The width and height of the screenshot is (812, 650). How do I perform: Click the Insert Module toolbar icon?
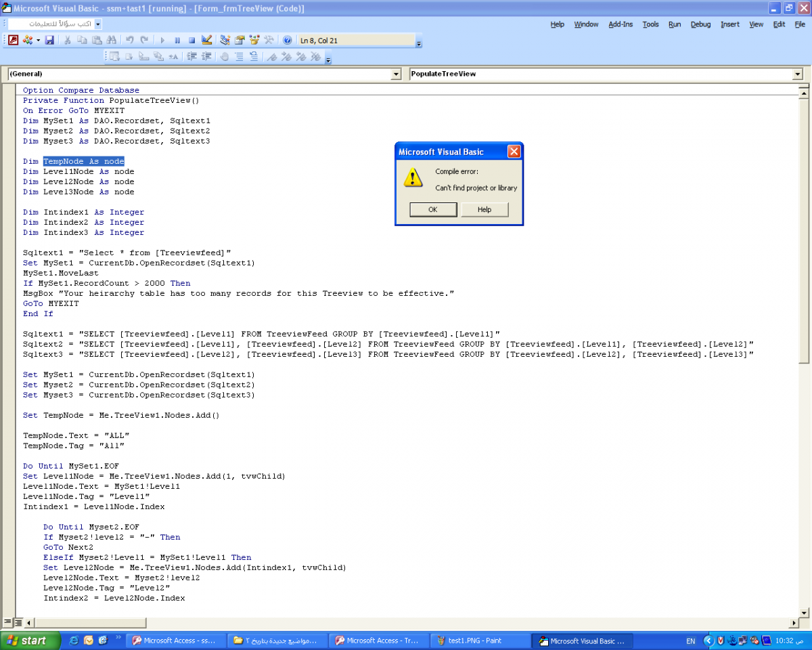[x=28, y=40]
